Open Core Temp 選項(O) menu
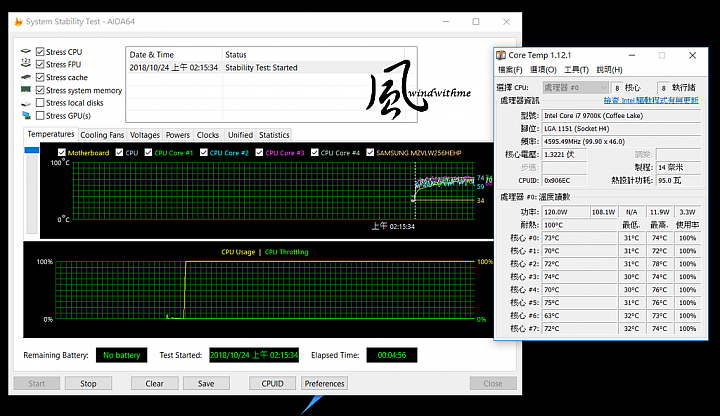The image size is (720, 416). pyautogui.click(x=543, y=70)
